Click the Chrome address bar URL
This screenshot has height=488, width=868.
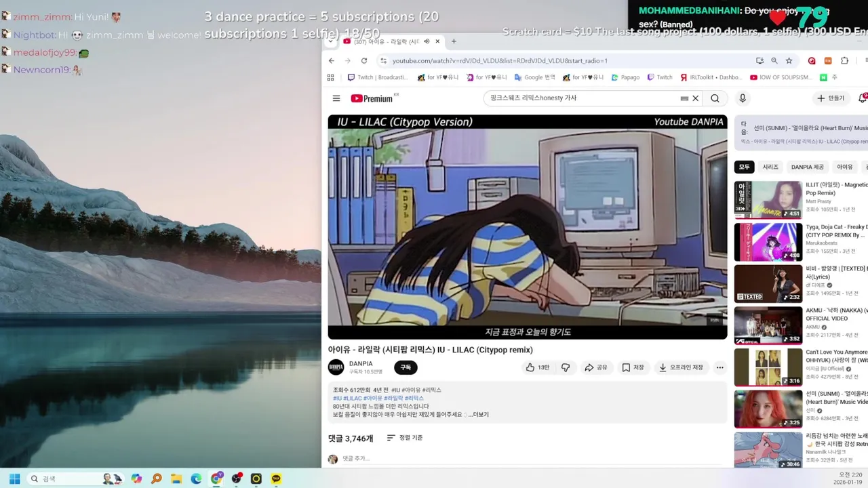coord(500,60)
